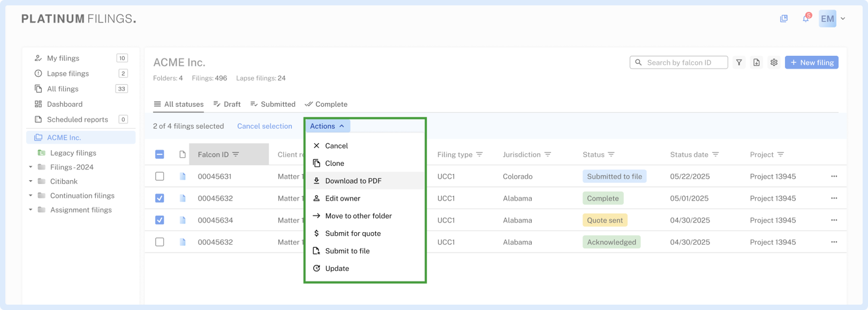Open row menu for Submitted to file row
The width and height of the screenshot is (868, 310).
click(834, 176)
